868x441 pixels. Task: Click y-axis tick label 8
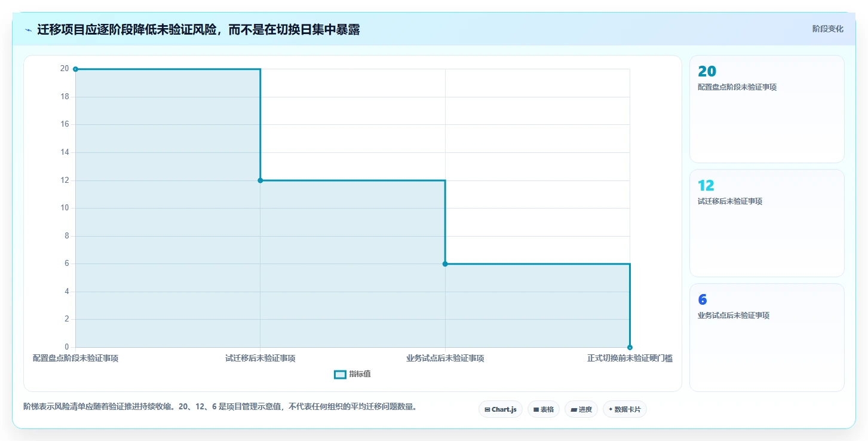tap(67, 236)
